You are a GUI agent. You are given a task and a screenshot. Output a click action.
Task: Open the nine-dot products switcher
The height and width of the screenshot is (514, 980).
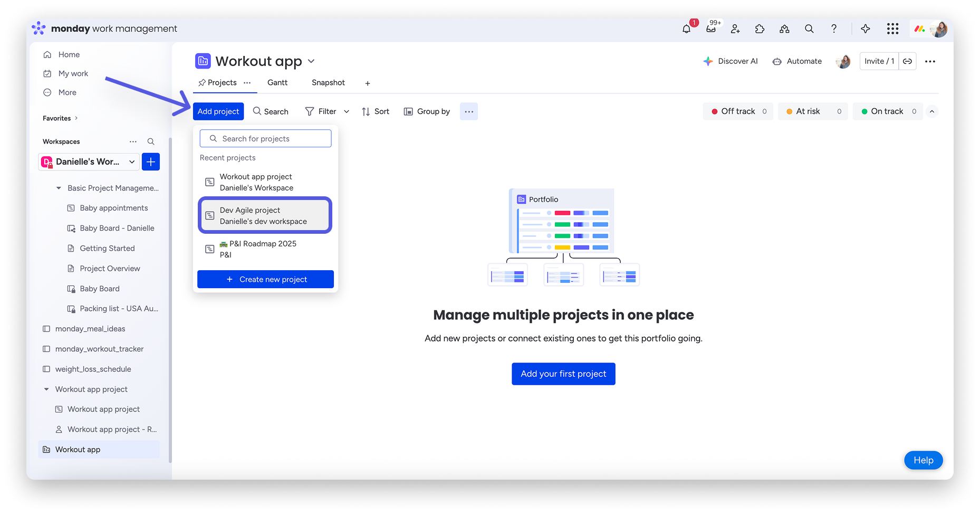[x=892, y=29]
